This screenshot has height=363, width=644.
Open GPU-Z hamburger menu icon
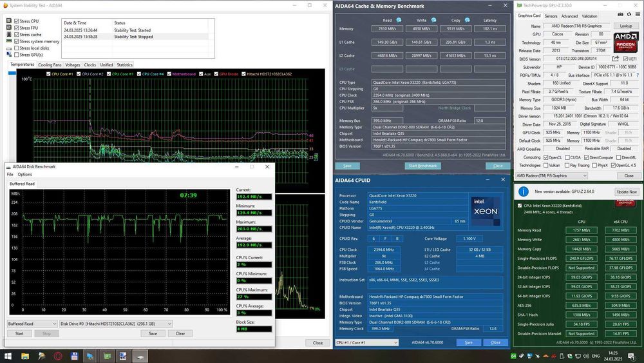(638, 15)
